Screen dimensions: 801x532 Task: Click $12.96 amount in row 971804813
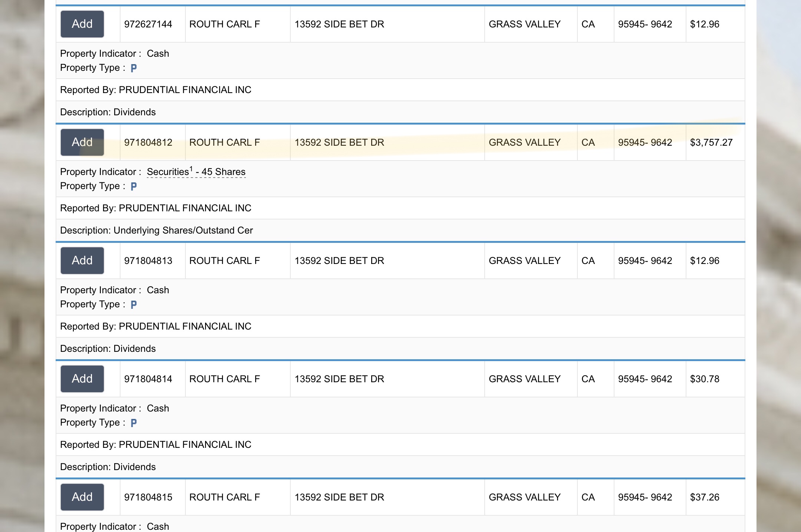click(705, 261)
